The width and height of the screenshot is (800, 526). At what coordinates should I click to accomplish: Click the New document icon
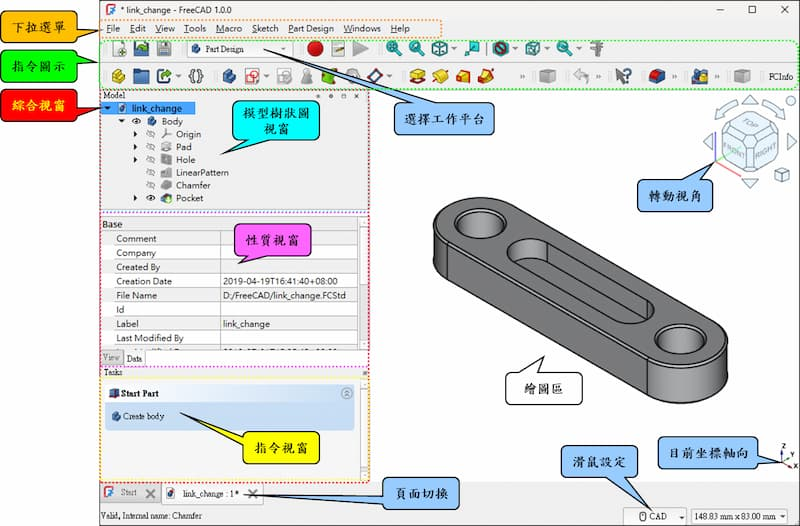[120, 49]
